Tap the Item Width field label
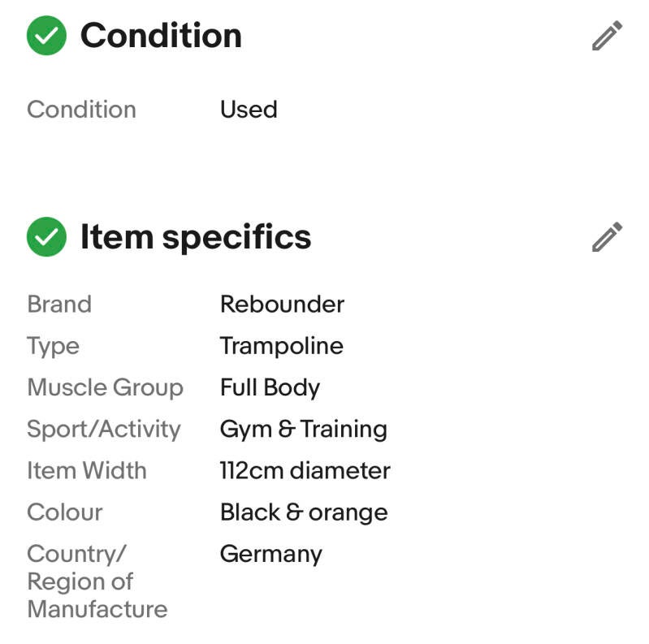Viewport: 649px width, 644px height. 87,470
